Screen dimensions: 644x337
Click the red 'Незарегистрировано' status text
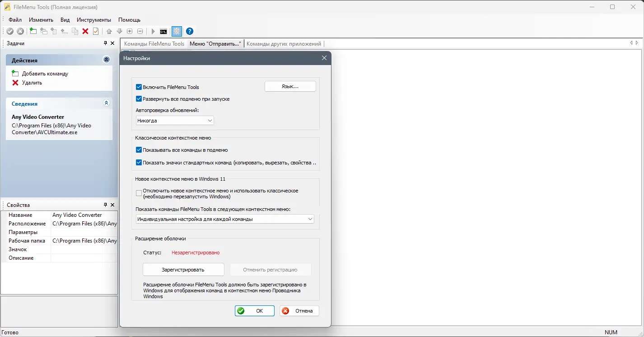coord(196,253)
